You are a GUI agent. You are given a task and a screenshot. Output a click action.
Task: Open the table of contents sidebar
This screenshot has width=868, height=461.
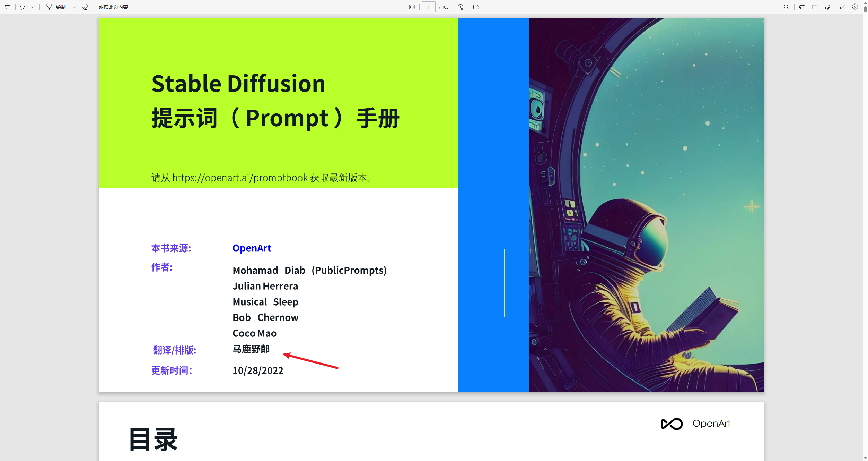(8, 7)
